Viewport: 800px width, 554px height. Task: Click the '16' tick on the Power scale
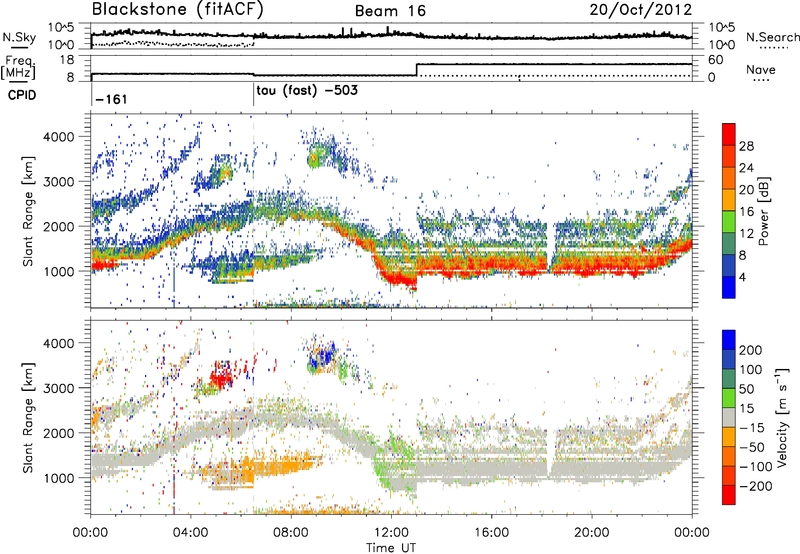click(x=746, y=212)
